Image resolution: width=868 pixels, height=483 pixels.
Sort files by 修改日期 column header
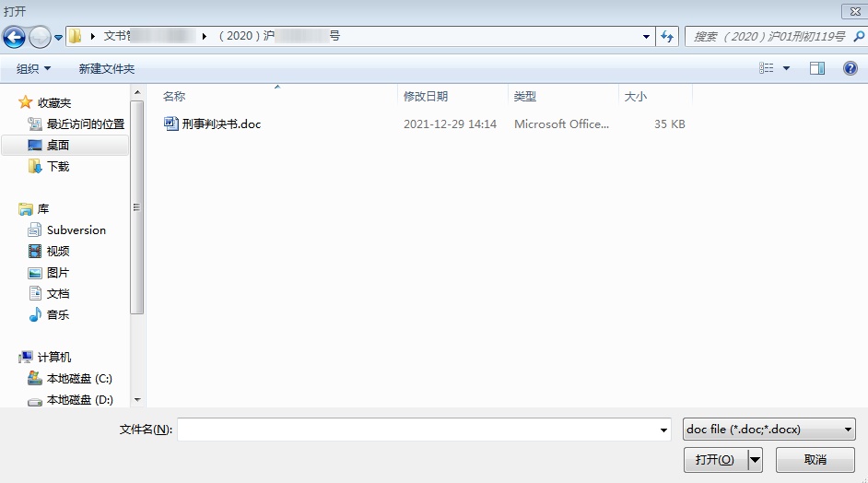pos(426,96)
